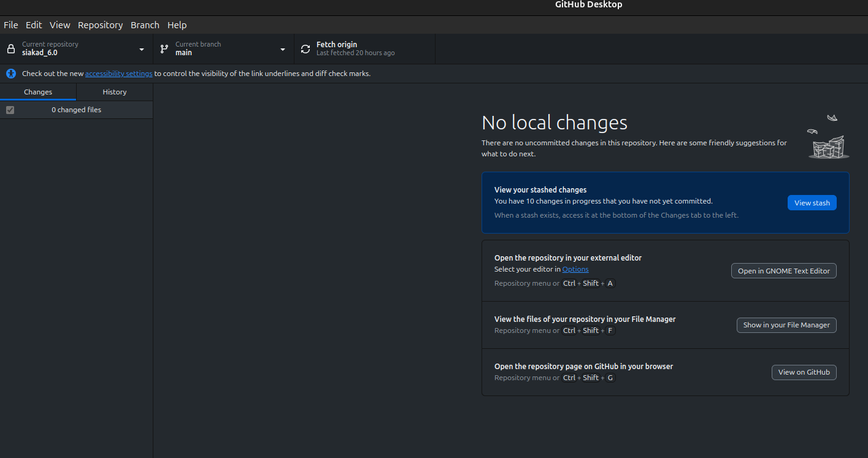
Task: Switch to the History tab
Action: point(114,92)
